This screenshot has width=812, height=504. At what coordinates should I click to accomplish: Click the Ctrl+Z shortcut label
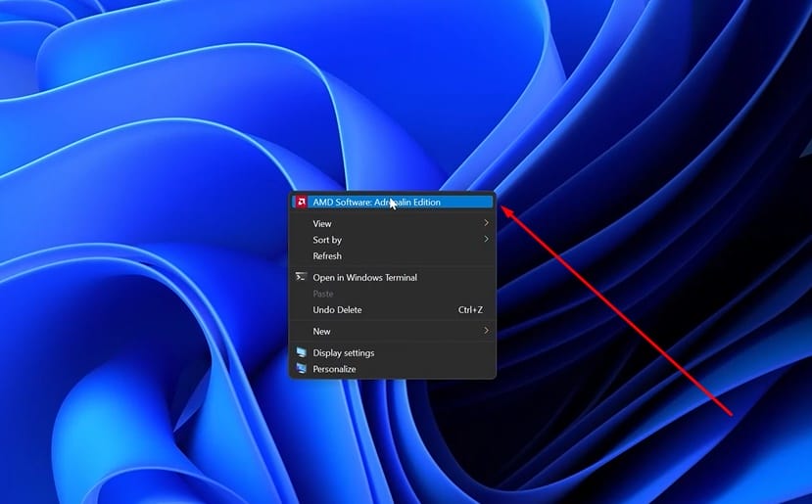(x=470, y=310)
